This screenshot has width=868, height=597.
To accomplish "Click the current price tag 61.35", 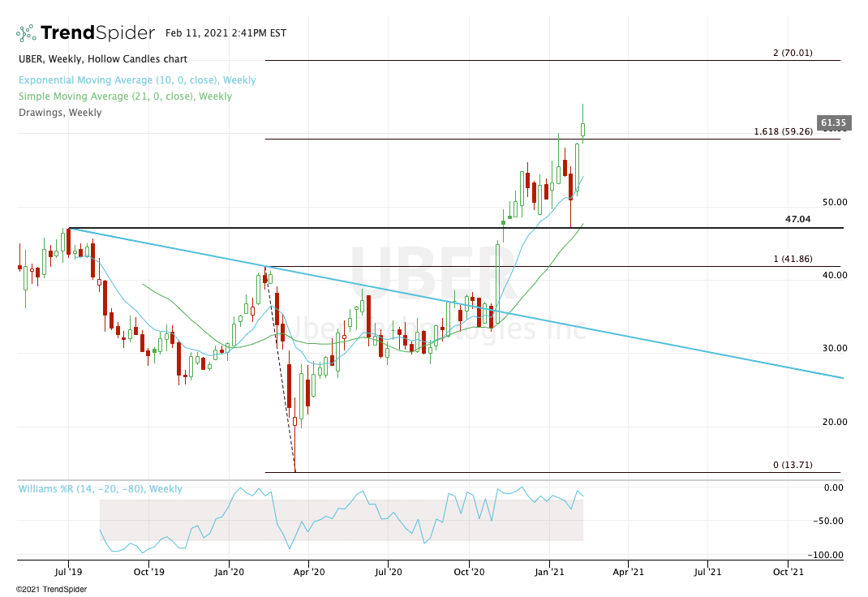I will (x=834, y=122).
